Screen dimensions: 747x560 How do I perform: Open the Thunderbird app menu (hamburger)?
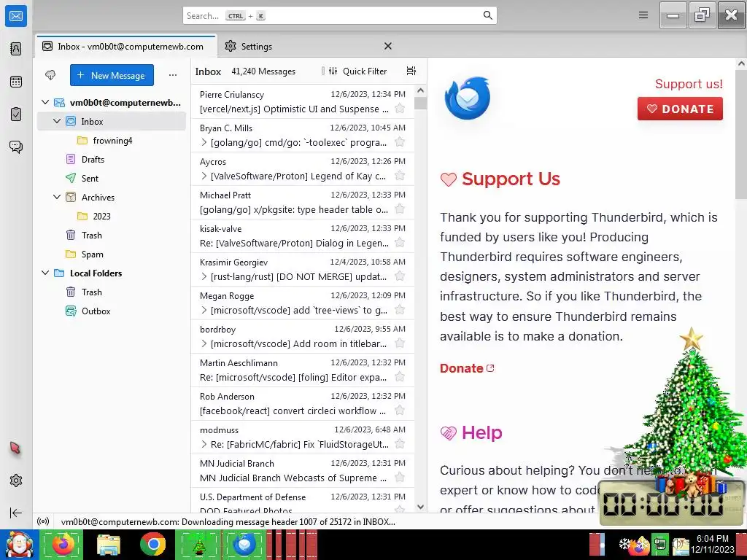(643, 15)
